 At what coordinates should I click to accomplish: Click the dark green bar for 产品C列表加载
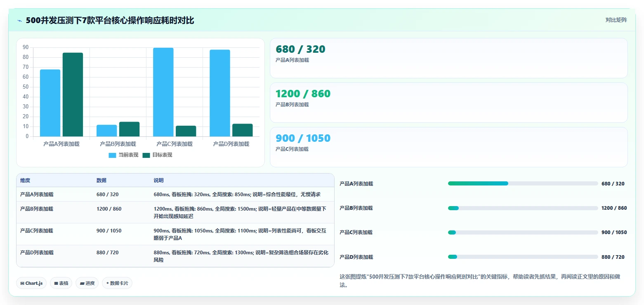[186, 131]
